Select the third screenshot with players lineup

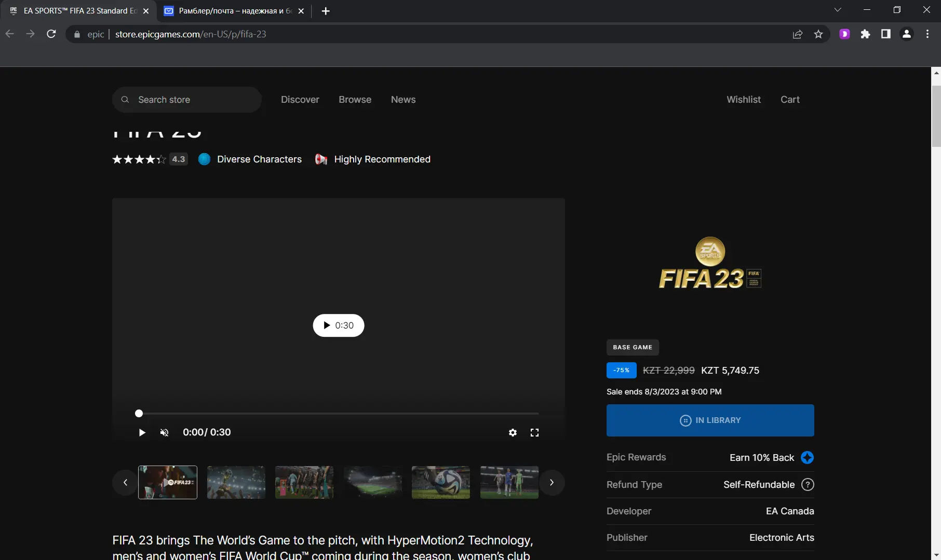coord(304,482)
